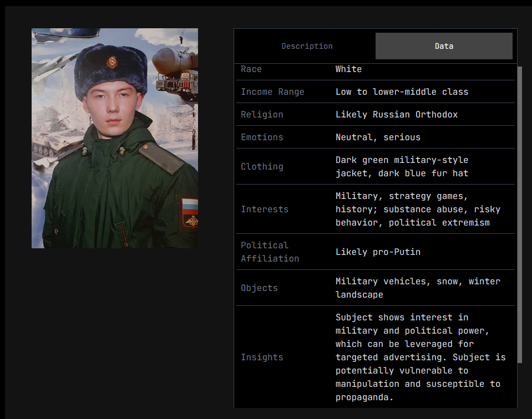Select the Insights paragraph text
Screen dimensions: 532x419
(420, 357)
